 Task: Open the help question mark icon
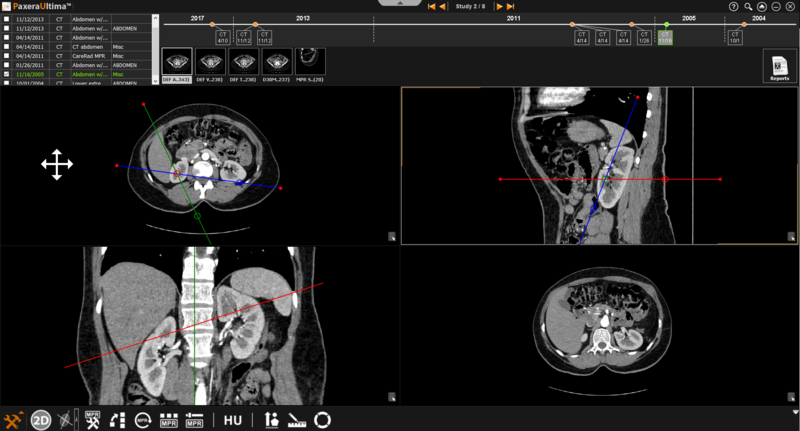tap(734, 6)
